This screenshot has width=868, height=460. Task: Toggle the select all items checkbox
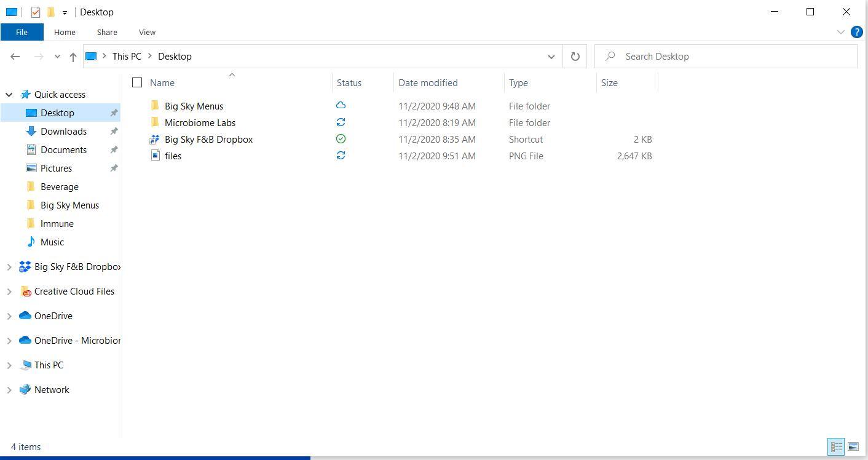point(137,82)
